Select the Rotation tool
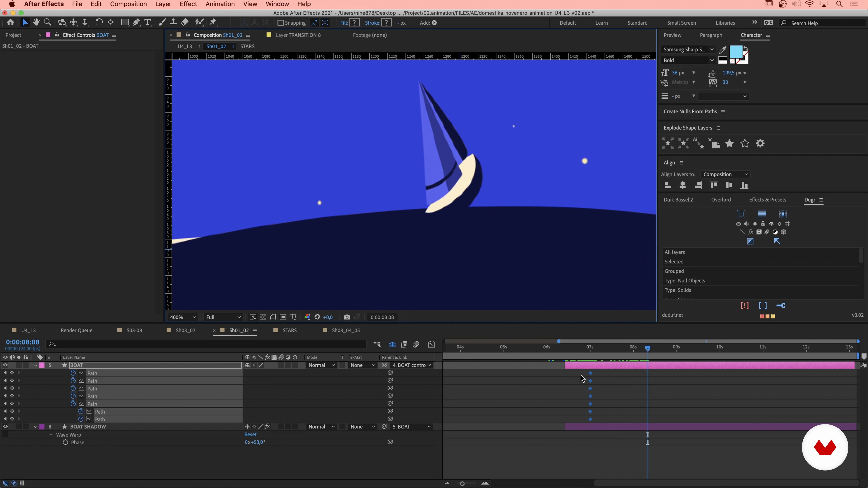This screenshot has width=868, height=488. (99, 23)
